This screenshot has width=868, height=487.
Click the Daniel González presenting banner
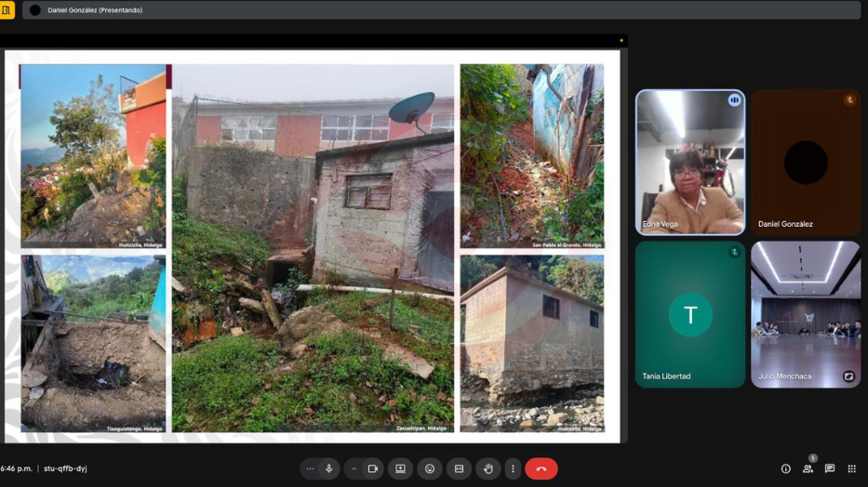click(x=95, y=10)
